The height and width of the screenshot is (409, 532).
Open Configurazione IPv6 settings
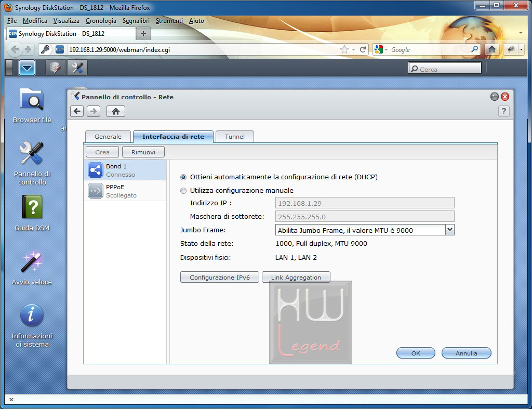220,278
